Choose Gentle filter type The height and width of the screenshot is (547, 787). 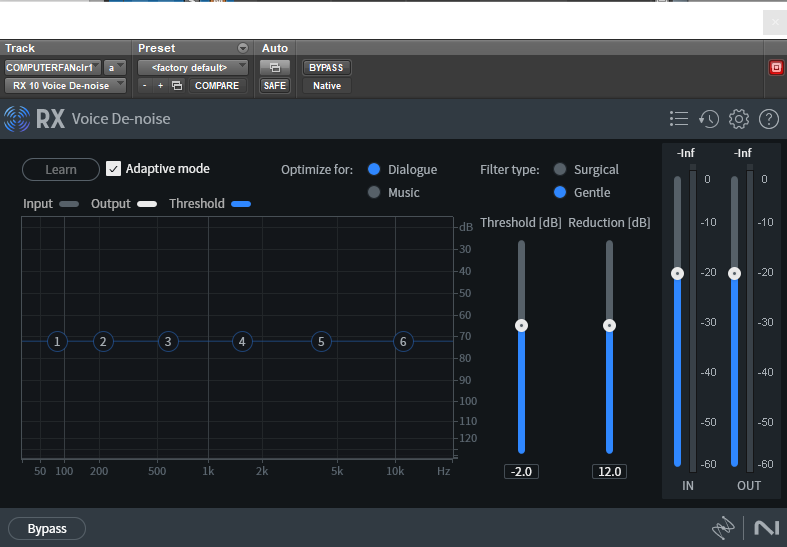[560, 192]
